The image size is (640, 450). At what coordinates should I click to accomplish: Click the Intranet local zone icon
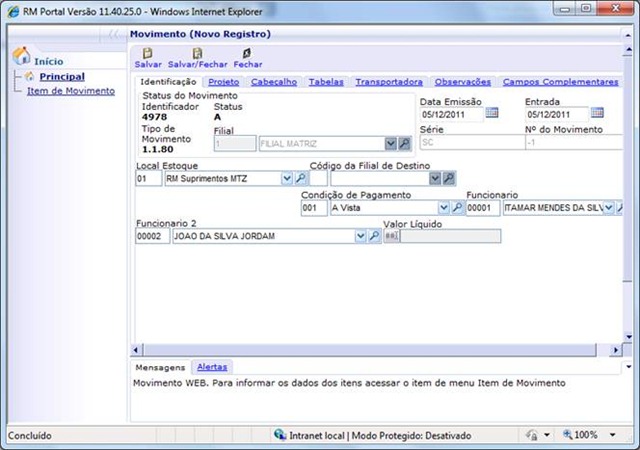click(x=280, y=435)
